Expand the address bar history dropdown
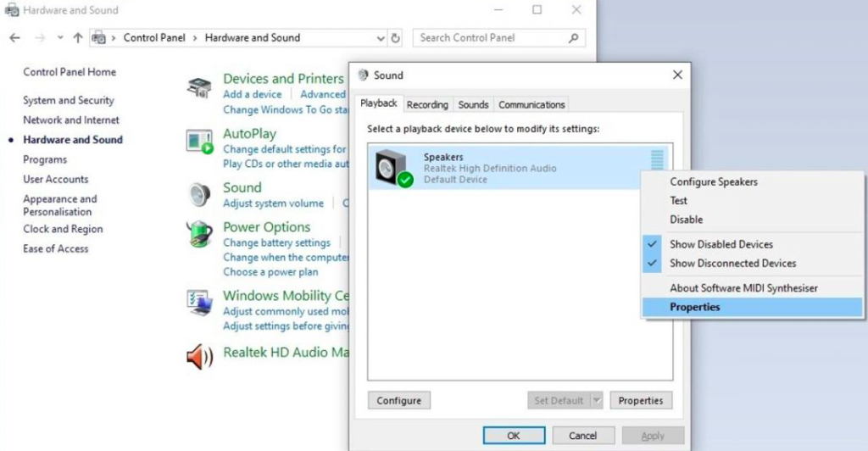 point(381,38)
